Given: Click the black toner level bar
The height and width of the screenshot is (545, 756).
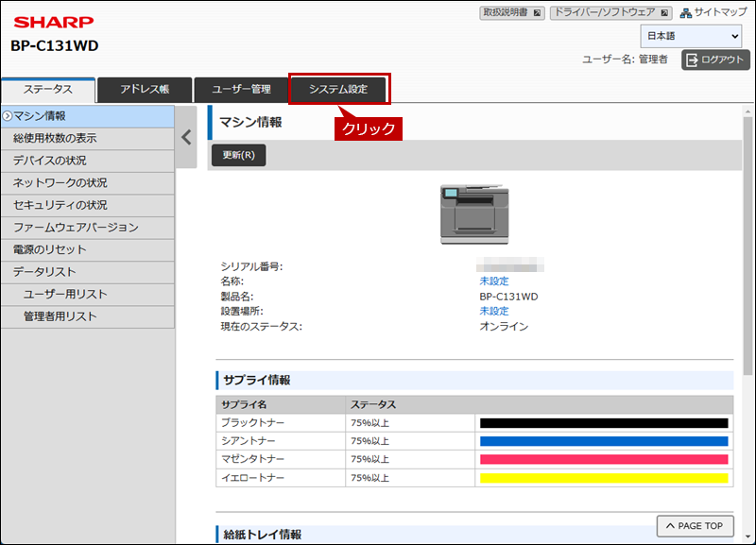Looking at the screenshot, I should 604,423.
